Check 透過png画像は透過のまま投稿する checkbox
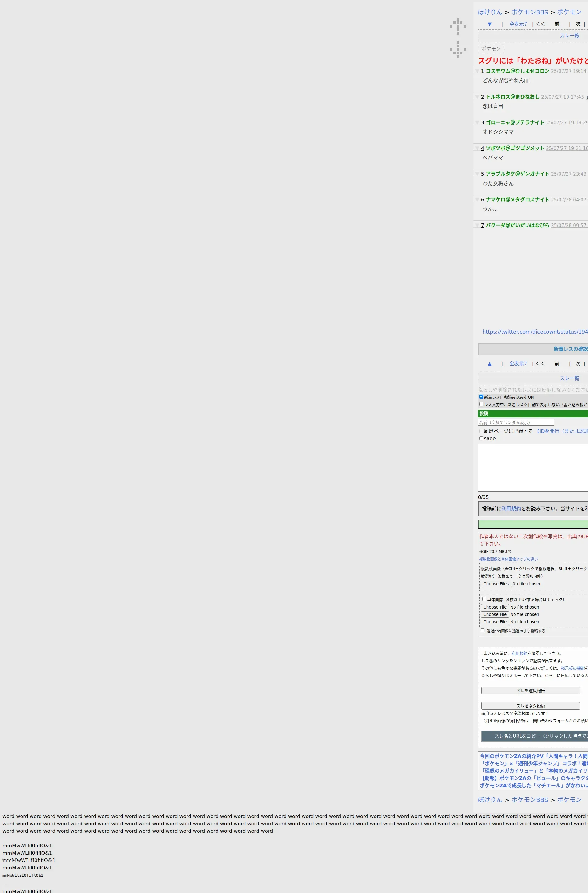588x893 pixels. click(483, 630)
